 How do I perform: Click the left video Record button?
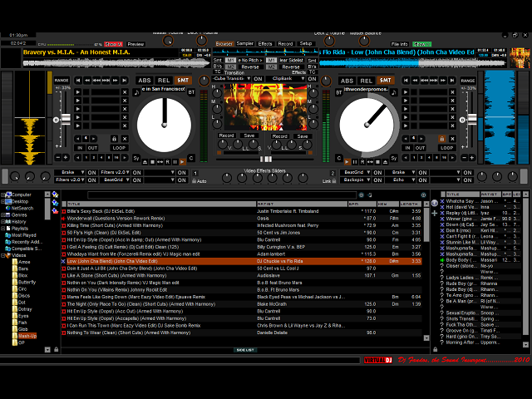tap(226, 135)
